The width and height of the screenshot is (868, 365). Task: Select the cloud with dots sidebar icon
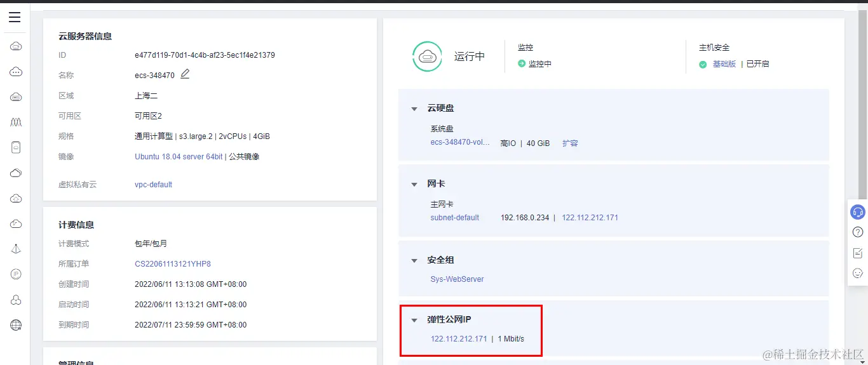click(16, 72)
